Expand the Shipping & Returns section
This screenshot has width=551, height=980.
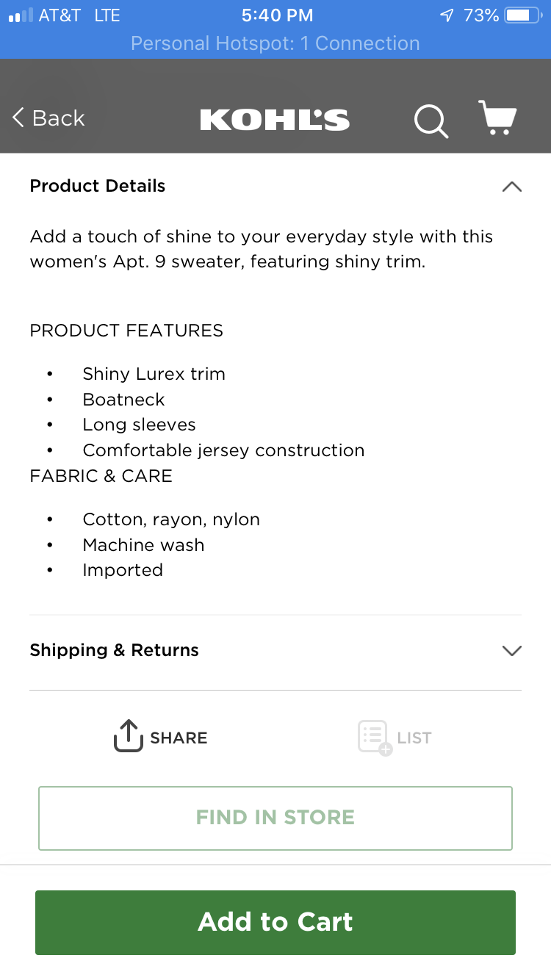tap(511, 650)
